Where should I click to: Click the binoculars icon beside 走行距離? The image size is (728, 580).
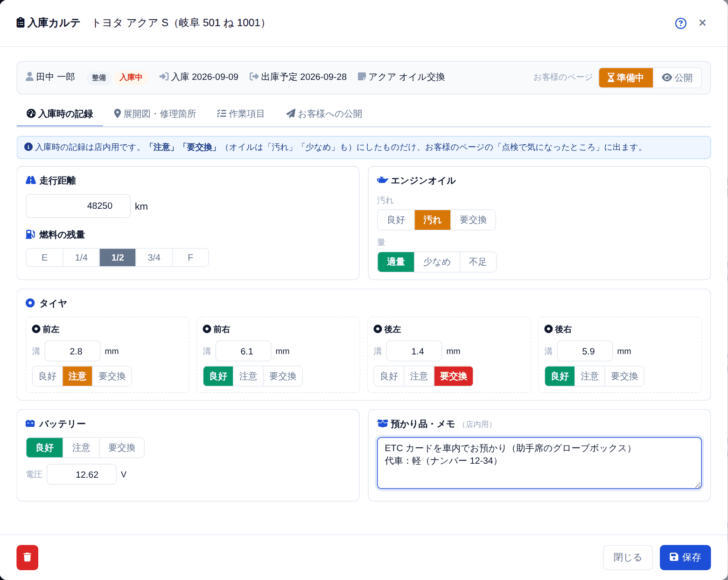pos(31,180)
